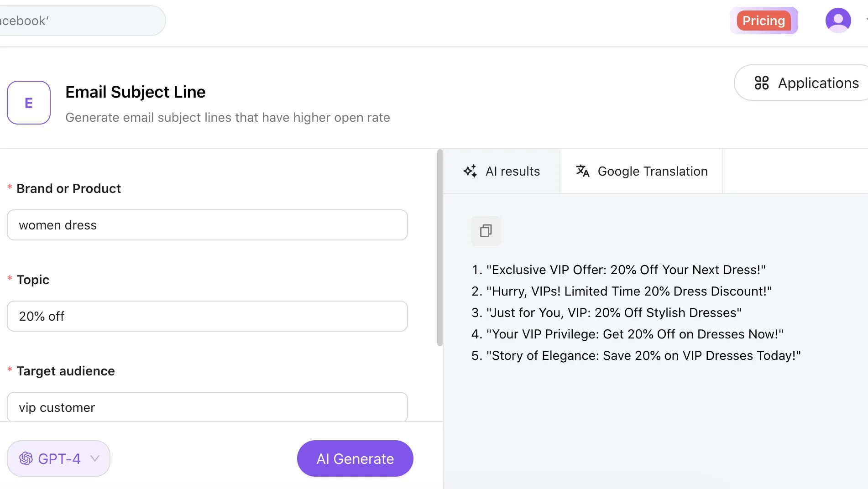Switch to the Google Translation tab
Viewport: 868px width, 489px height.
(641, 171)
